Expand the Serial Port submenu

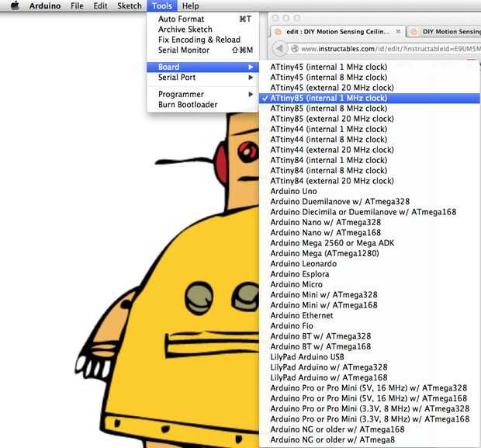point(202,78)
